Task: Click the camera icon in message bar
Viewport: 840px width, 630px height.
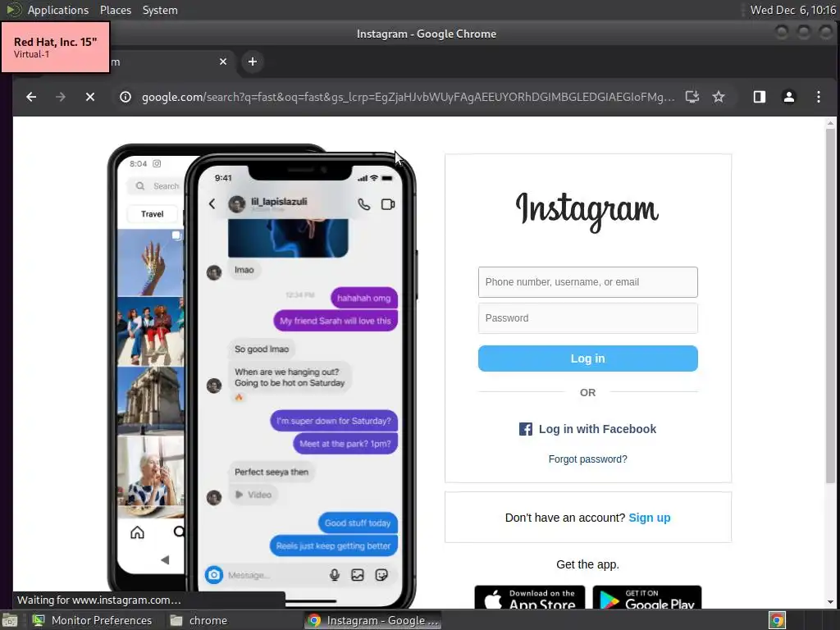Action: click(x=214, y=575)
